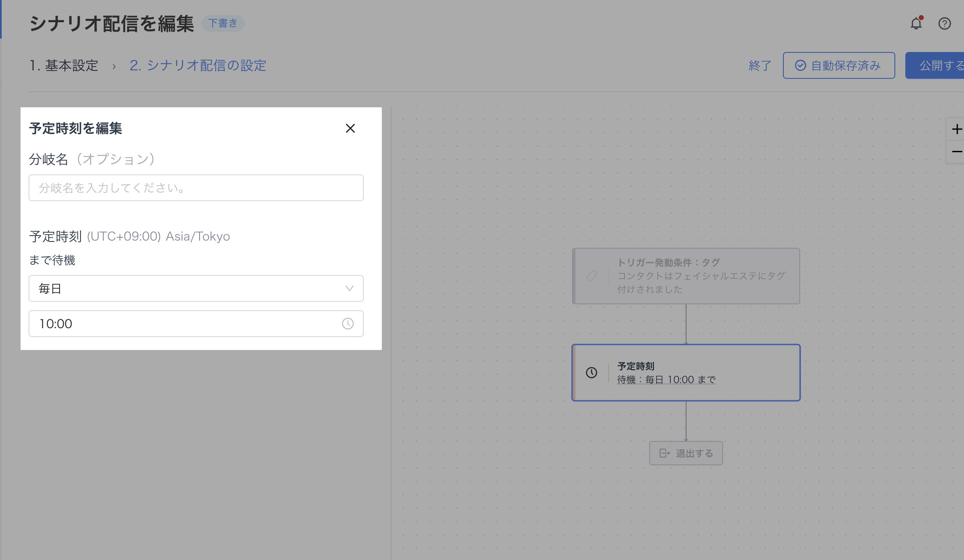This screenshot has width=964, height=560.
Task: Open the 10:00 time picker field
Action: (x=184, y=324)
